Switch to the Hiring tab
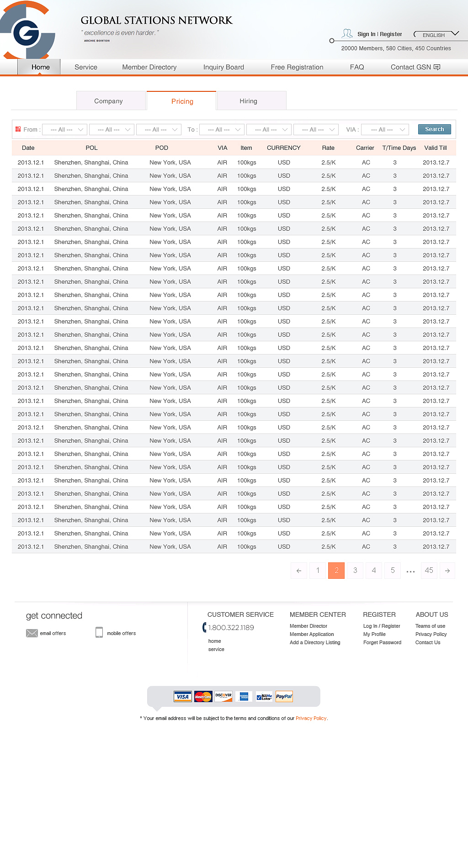The width and height of the screenshot is (468, 868). click(249, 101)
